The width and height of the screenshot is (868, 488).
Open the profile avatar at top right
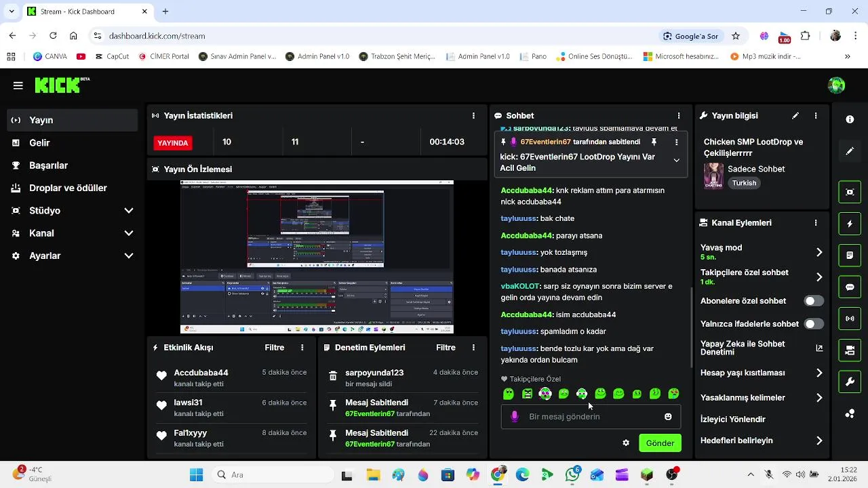click(x=836, y=85)
